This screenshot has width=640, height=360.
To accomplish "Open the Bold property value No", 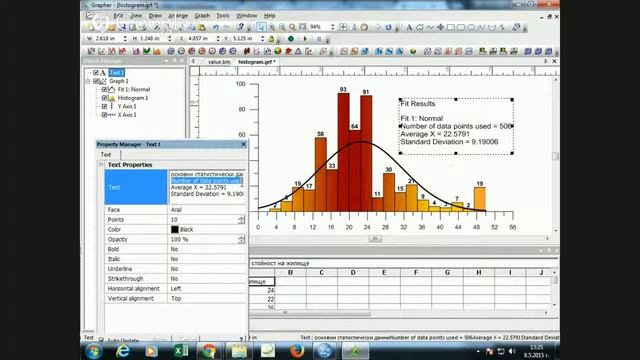I will 207,249.
